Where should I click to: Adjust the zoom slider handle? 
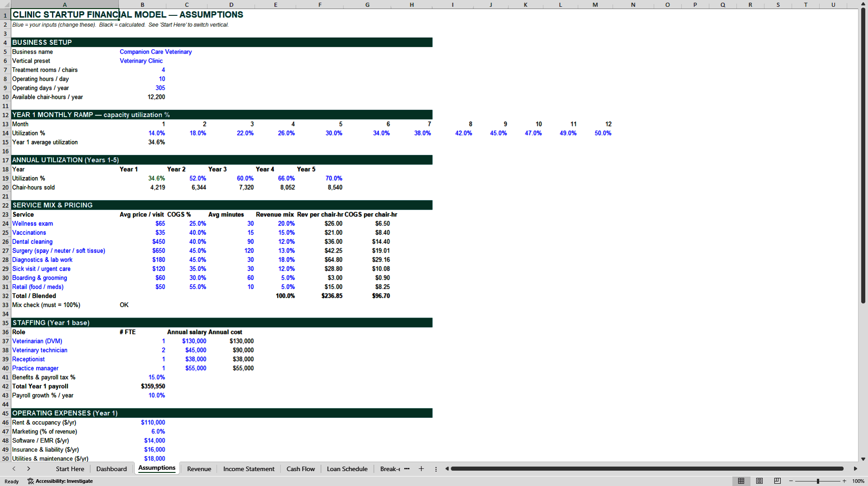(818, 481)
